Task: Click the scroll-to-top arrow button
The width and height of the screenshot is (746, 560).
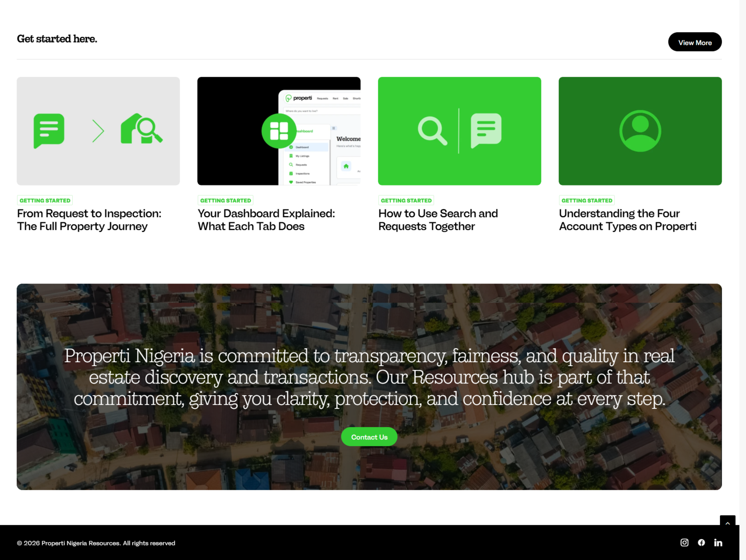Action: tap(727, 523)
